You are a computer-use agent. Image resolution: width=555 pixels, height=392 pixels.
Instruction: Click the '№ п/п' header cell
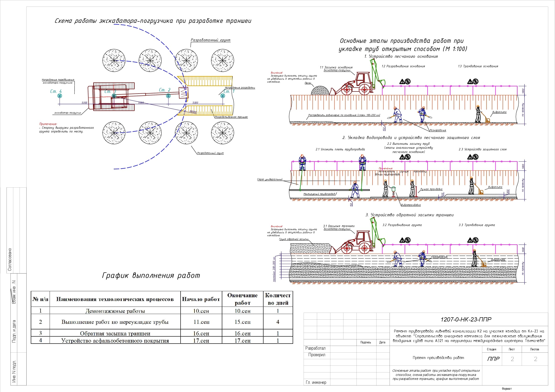40,299
